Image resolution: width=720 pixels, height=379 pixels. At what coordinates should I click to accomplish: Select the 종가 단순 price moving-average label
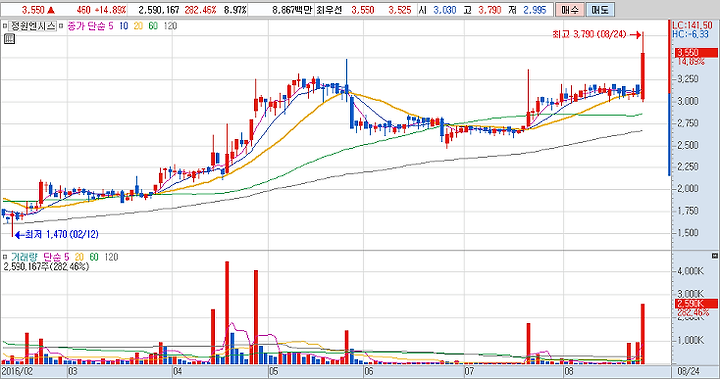(86, 26)
